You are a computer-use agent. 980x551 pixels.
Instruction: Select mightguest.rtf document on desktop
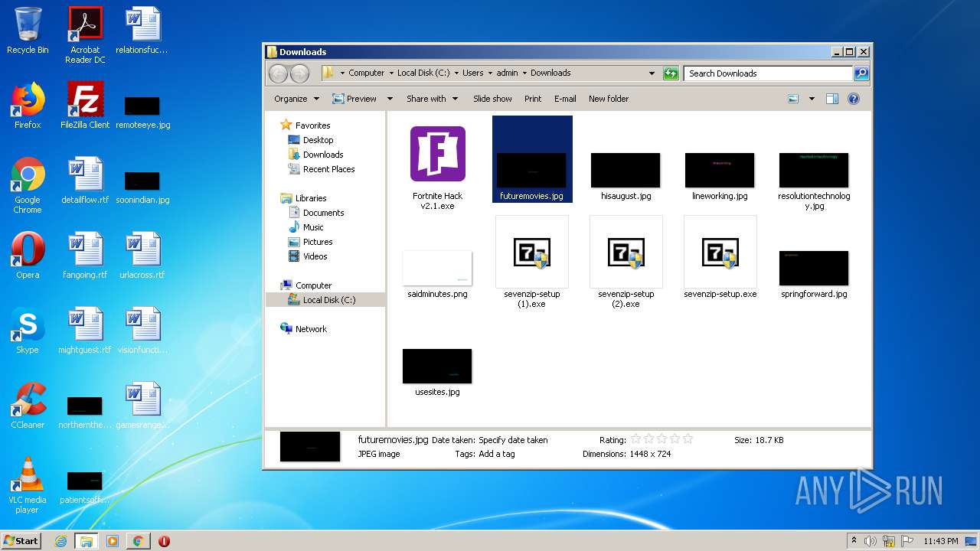point(85,331)
